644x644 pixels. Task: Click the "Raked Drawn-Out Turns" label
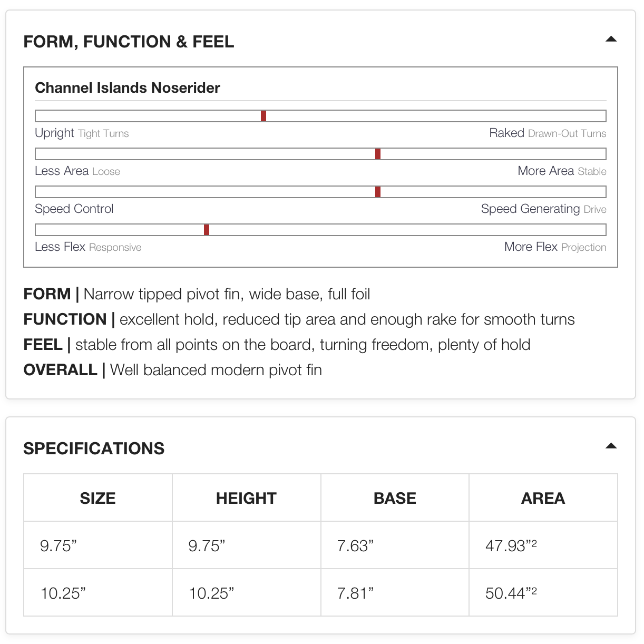click(x=548, y=133)
